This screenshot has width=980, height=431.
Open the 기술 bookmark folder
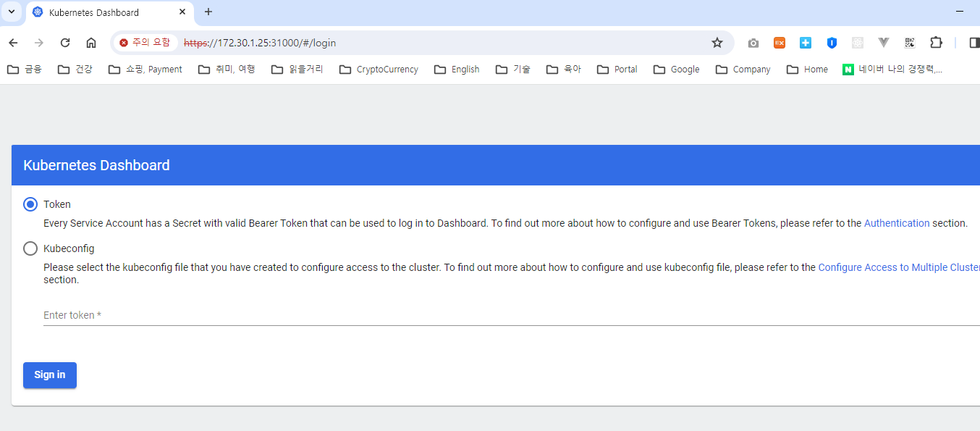coord(513,70)
